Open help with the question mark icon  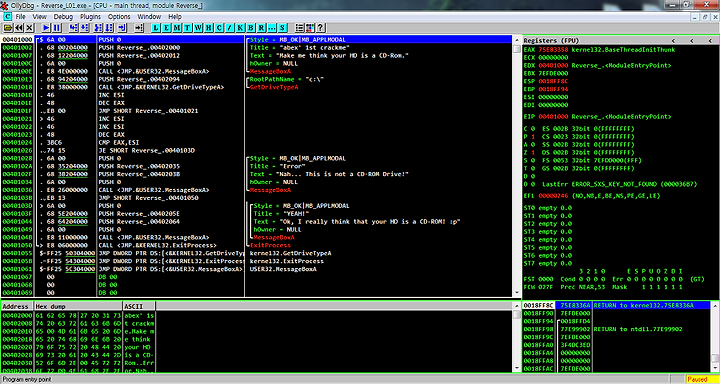click(x=320, y=28)
